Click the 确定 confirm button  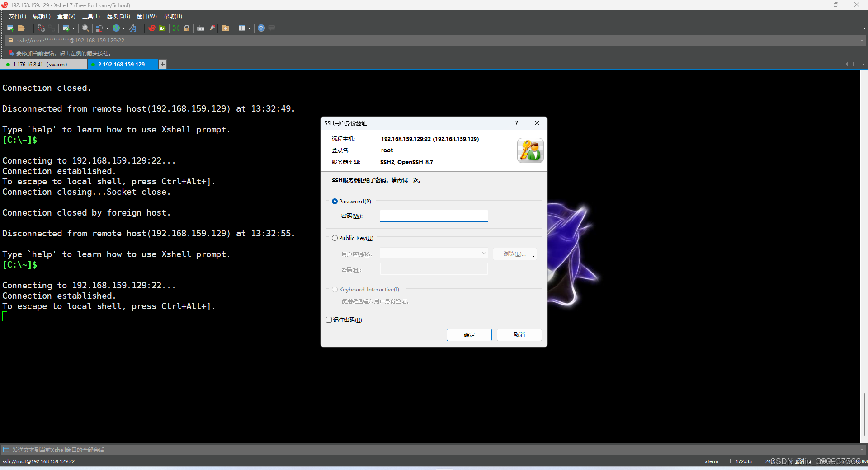tap(469, 334)
